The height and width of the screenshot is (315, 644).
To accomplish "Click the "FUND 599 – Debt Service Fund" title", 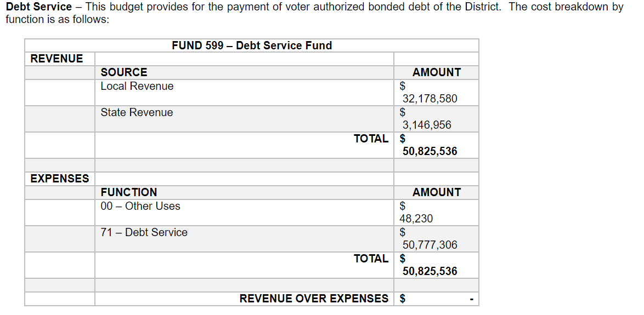I will [x=252, y=45].
